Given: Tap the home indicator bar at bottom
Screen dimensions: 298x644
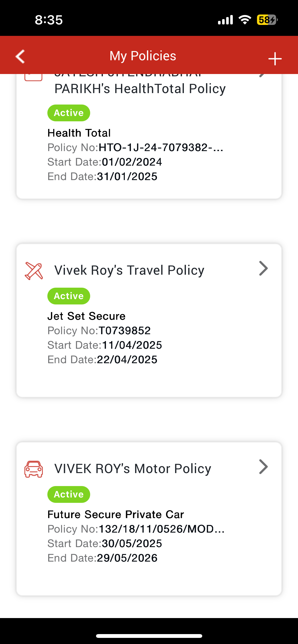Looking at the screenshot, I should pos(149,636).
